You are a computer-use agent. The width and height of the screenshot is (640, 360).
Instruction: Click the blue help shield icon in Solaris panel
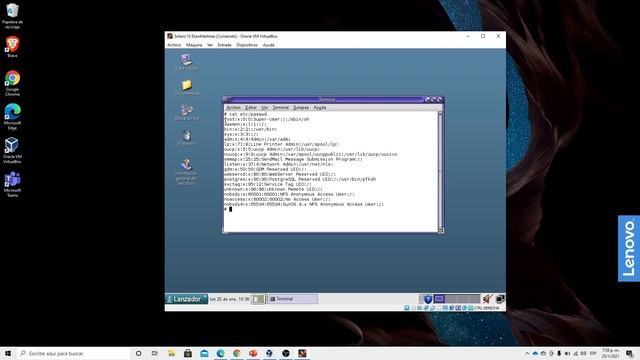point(427,299)
